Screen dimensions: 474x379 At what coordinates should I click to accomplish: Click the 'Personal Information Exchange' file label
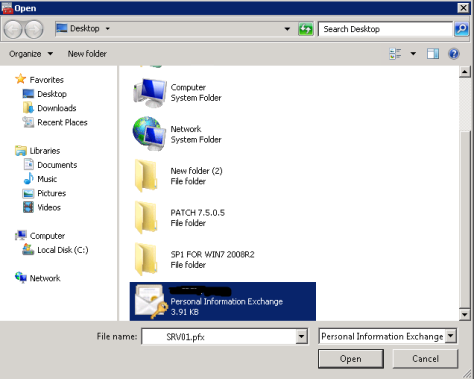pyautogui.click(x=227, y=302)
